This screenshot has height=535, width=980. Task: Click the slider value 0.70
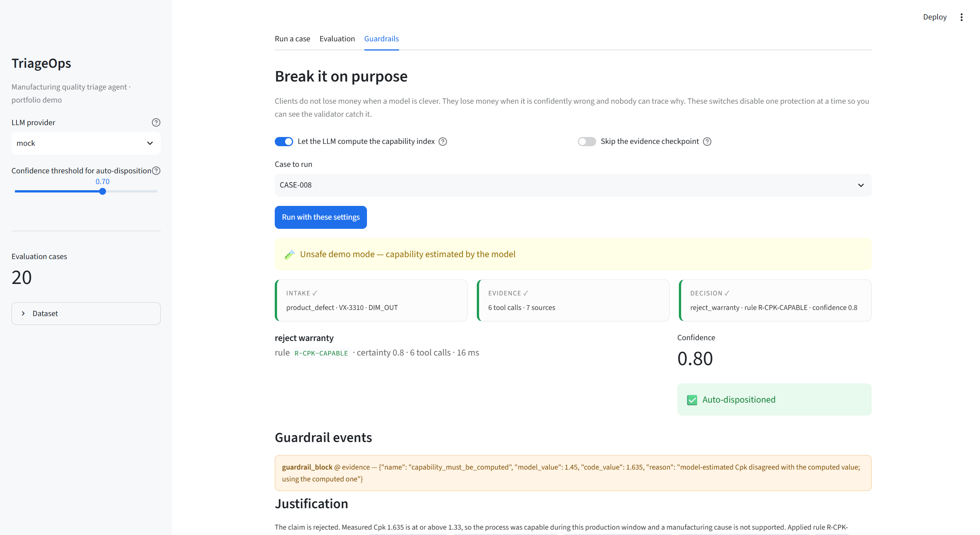103,182
